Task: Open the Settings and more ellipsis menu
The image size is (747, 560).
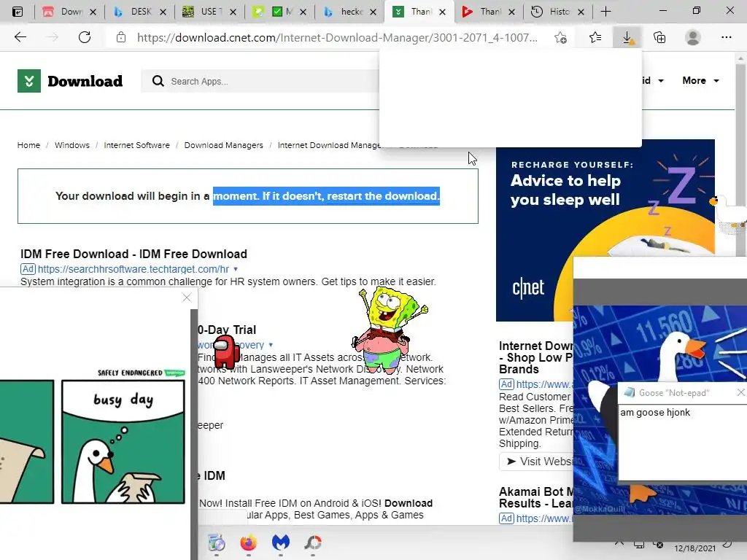Action: (x=726, y=37)
